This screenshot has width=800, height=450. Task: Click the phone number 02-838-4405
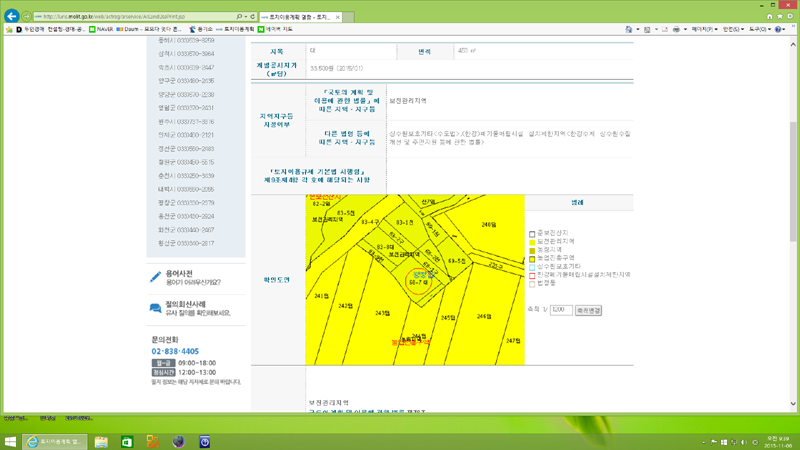(x=175, y=352)
